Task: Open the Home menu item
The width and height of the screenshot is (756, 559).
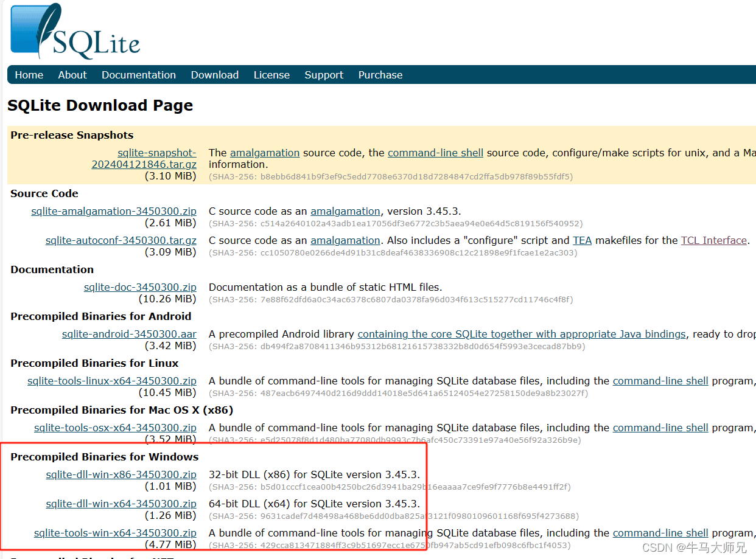Action: tap(29, 75)
